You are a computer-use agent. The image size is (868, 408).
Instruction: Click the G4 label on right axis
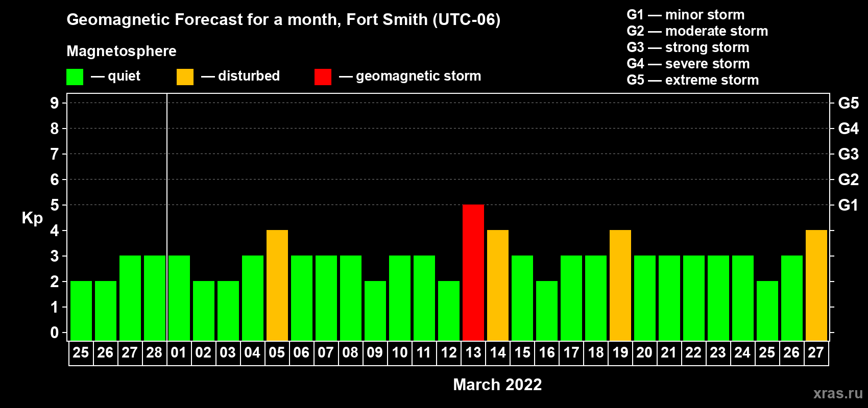[x=848, y=129]
